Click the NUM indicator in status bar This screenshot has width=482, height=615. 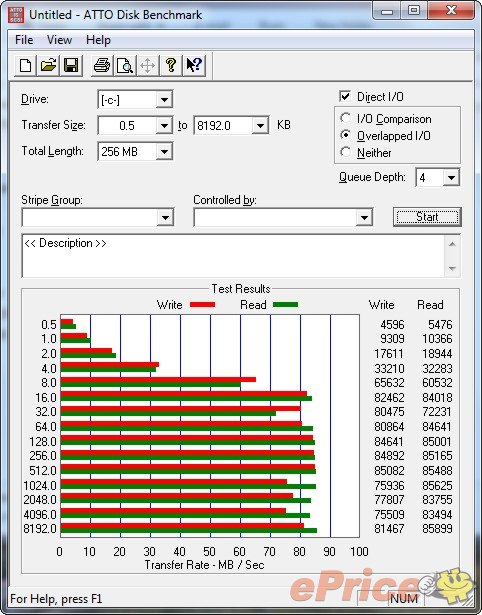coord(404,599)
